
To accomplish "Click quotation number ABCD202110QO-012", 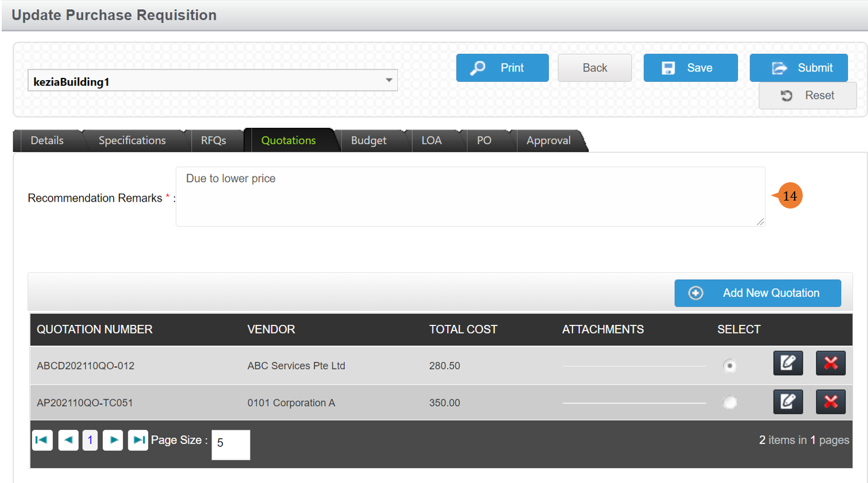I will tap(85, 366).
